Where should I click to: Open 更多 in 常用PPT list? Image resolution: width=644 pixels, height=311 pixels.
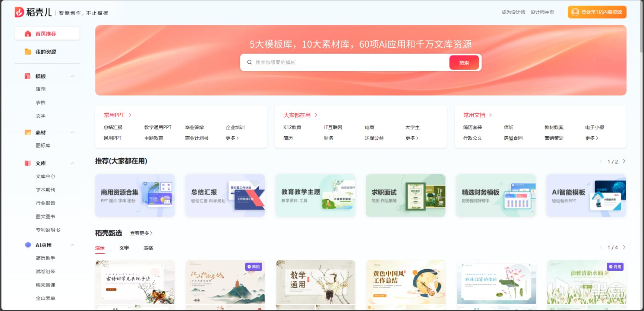tap(232, 138)
